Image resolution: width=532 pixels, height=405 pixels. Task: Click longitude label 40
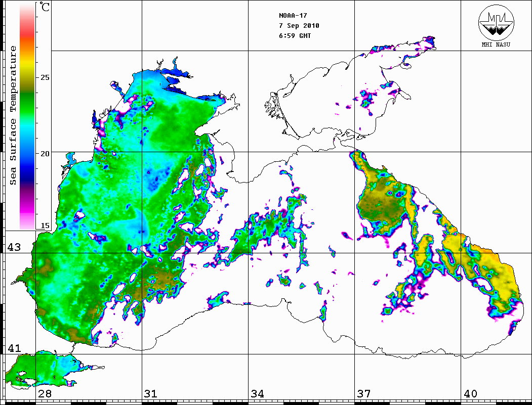click(470, 393)
